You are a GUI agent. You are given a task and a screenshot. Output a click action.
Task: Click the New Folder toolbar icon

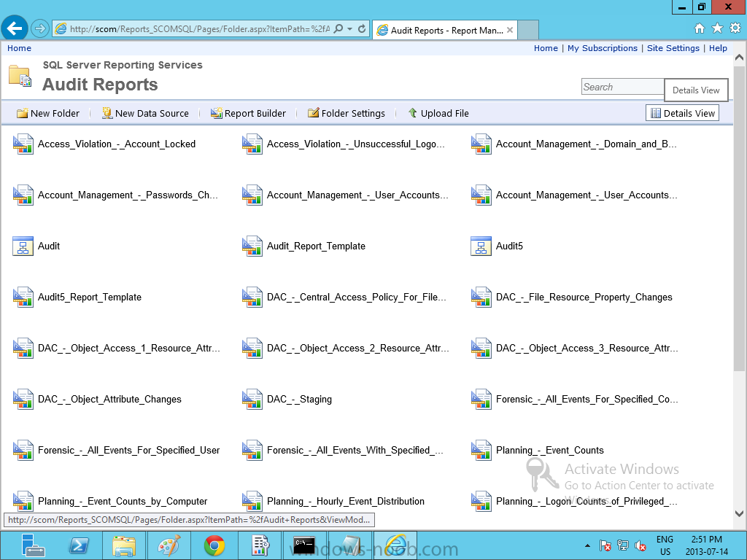click(x=22, y=113)
